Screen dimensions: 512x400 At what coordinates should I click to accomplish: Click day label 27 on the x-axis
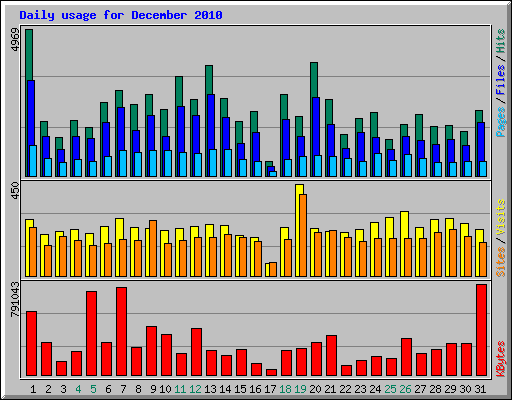420,389
